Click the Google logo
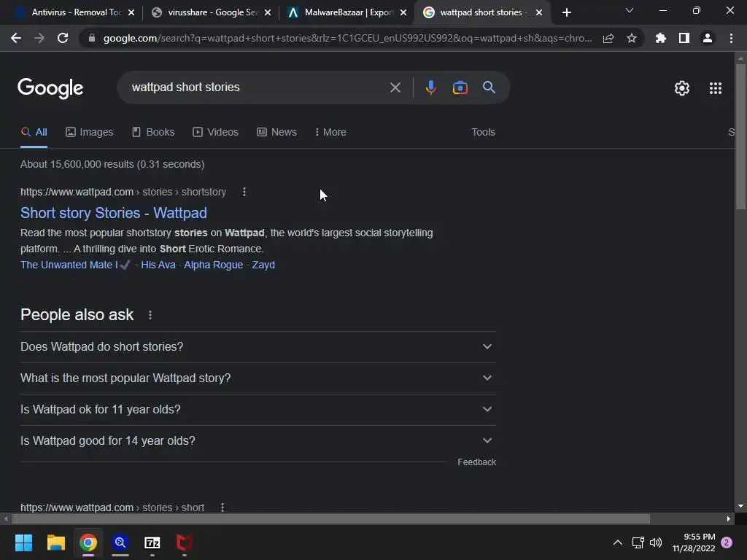 pyautogui.click(x=50, y=88)
